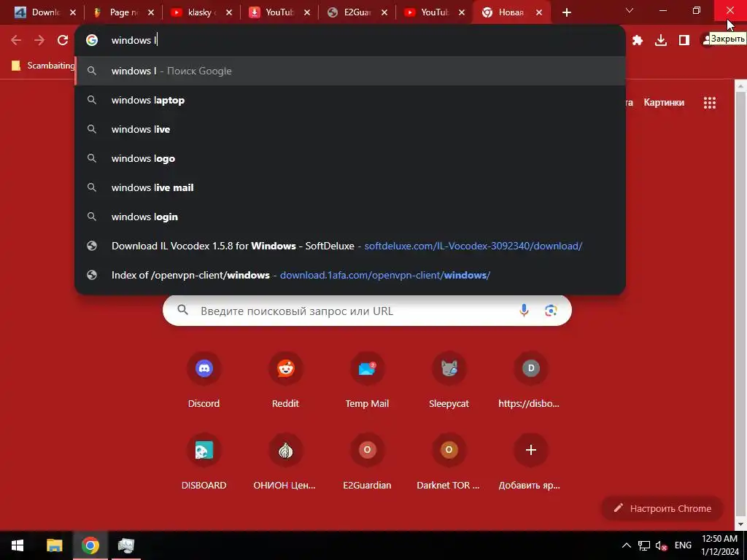Open the Scambaiting bookmarks folder
Viewport: 747px width, 560px height.
tap(43, 65)
